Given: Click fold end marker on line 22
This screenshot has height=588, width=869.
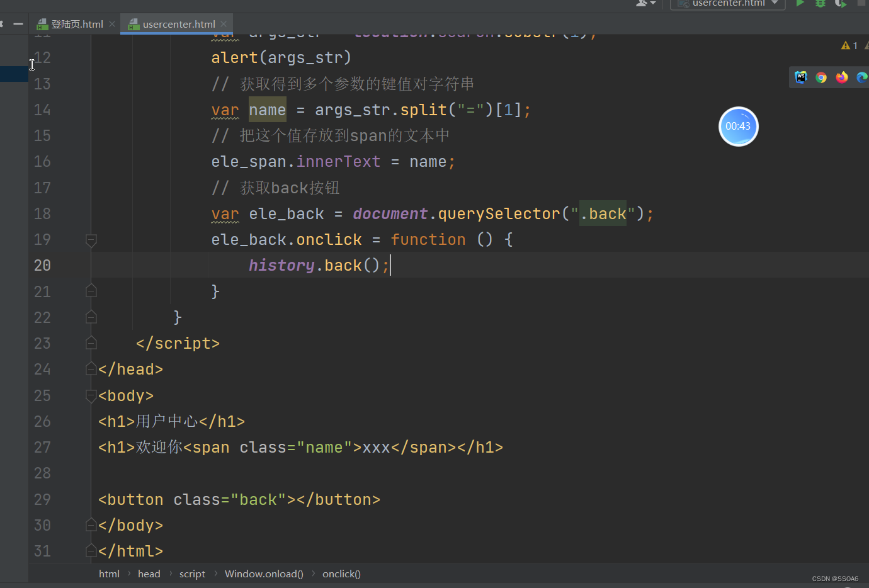Looking at the screenshot, I should (91, 317).
